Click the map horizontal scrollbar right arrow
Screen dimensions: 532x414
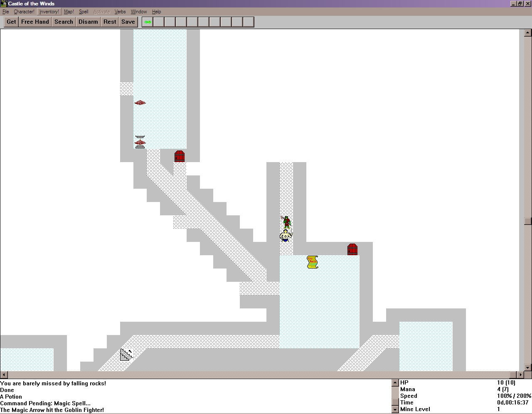point(521,375)
